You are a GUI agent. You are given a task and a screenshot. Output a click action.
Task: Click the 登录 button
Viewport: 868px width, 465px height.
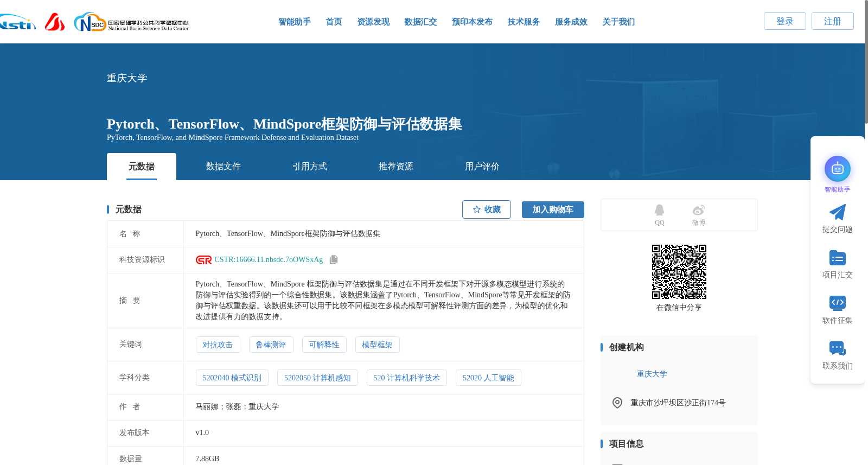pos(785,21)
